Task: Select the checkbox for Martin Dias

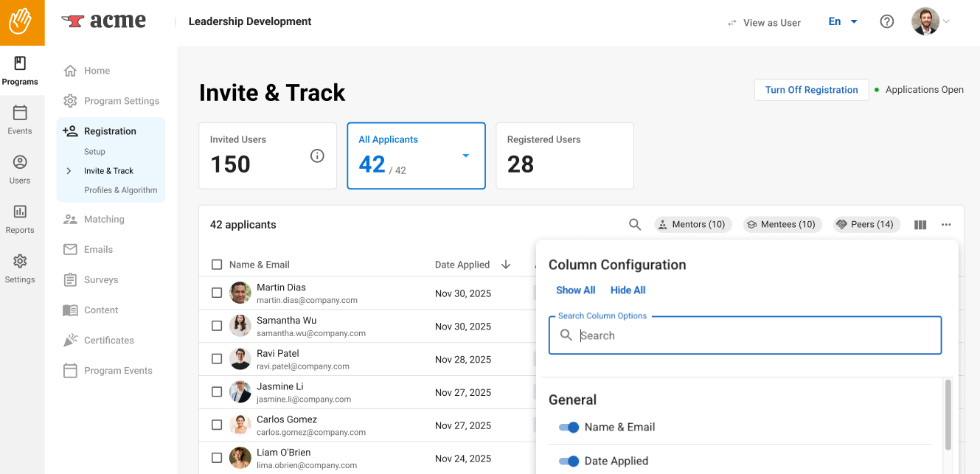Action: pos(217,293)
